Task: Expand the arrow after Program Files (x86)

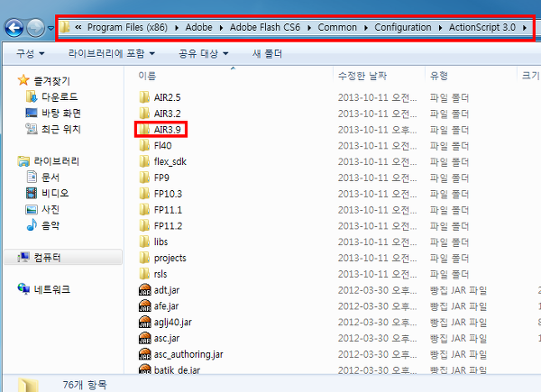Action: (x=177, y=28)
